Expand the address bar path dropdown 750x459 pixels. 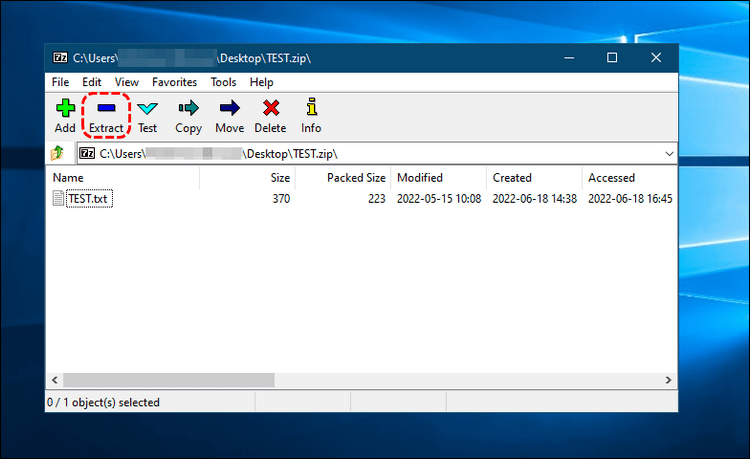[669, 154]
